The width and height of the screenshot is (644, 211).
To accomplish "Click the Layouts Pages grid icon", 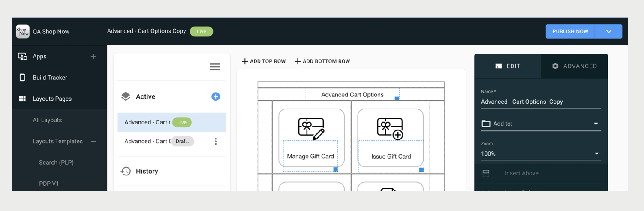I will 22,99.
